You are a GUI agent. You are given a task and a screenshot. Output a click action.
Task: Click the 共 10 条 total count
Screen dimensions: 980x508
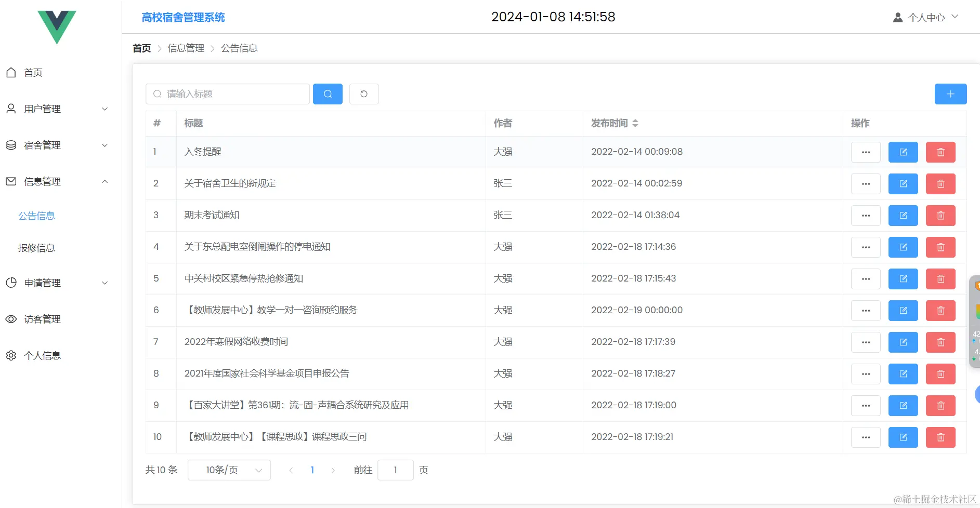tap(162, 470)
